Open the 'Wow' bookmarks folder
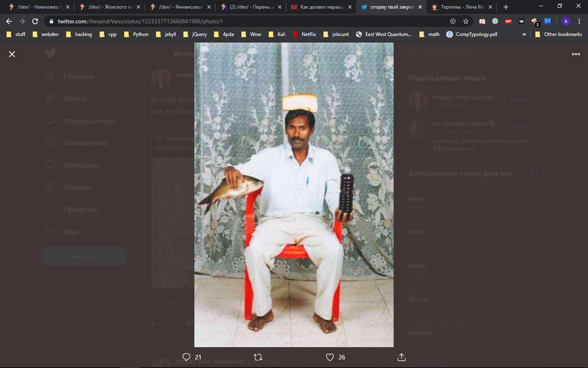Viewport: 588px width, 368px height. click(x=251, y=34)
